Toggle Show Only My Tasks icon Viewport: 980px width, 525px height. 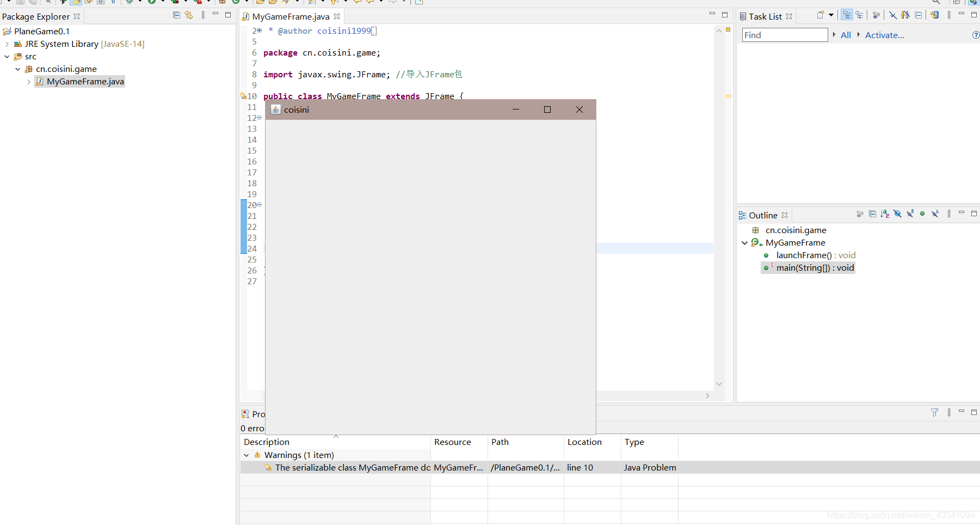[x=905, y=15]
